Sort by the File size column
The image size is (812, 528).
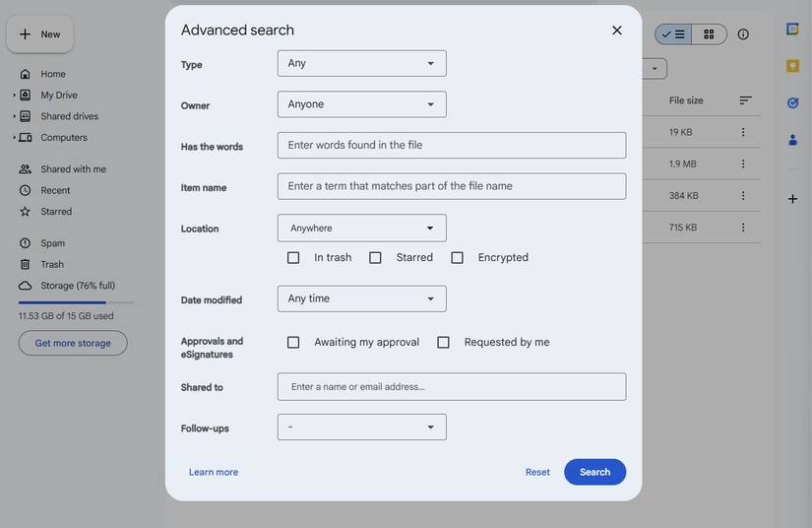[x=686, y=100]
